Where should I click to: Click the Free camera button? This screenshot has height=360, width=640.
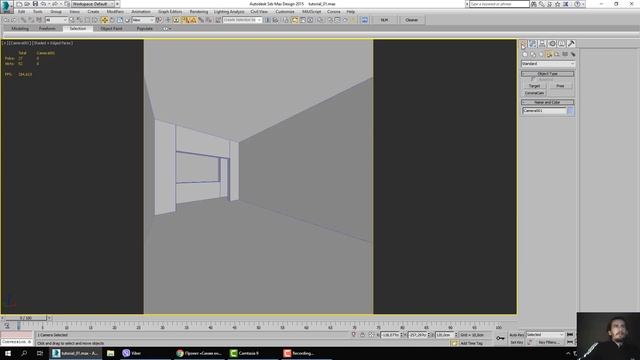pos(560,86)
